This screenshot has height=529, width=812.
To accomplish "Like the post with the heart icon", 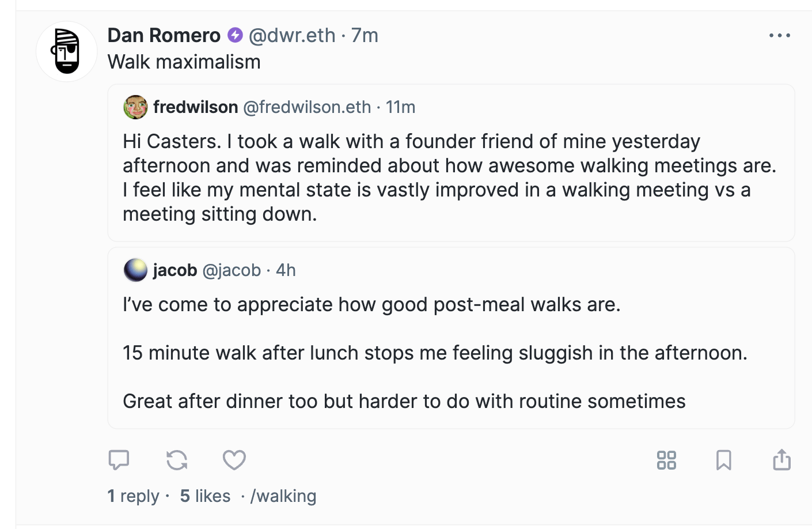I will tap(234, 460).
